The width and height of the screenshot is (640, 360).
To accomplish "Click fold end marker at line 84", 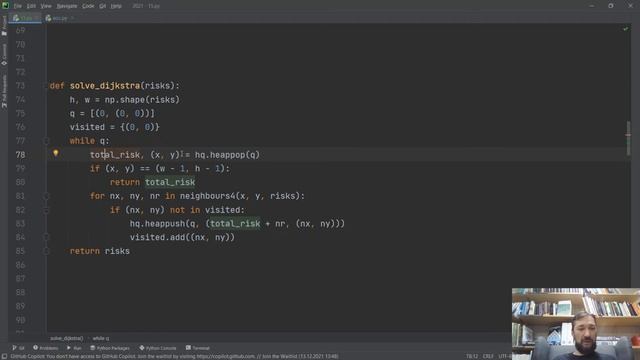I will 46,237.
